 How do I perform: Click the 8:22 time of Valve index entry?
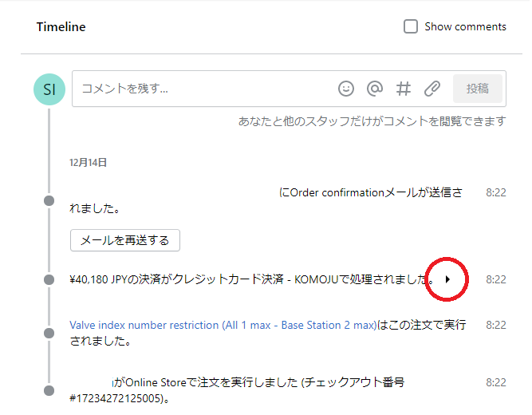coord(495,325)
